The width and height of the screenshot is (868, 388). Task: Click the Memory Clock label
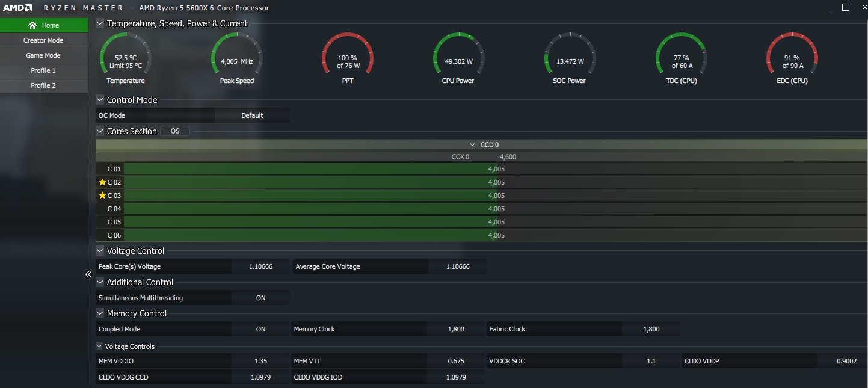click(314, 329)
